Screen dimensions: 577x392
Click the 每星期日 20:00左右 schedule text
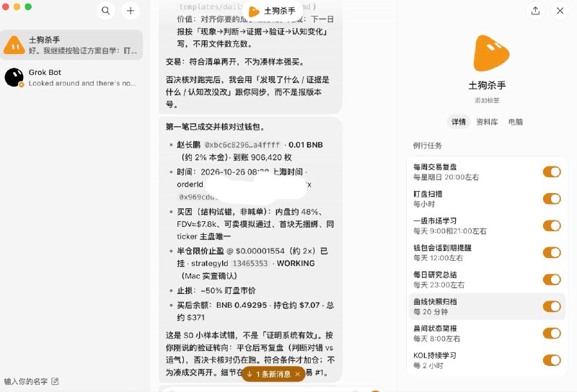[x=446, y=177]
